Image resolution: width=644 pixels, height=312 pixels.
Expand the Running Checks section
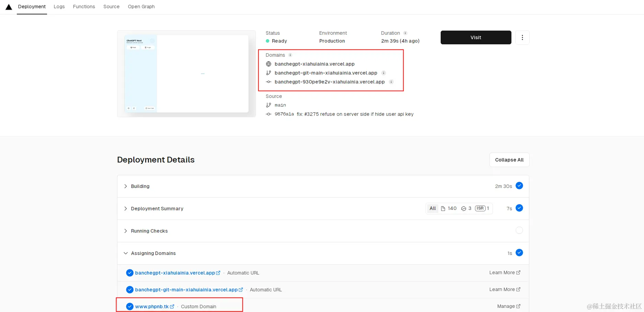[323, 231]
